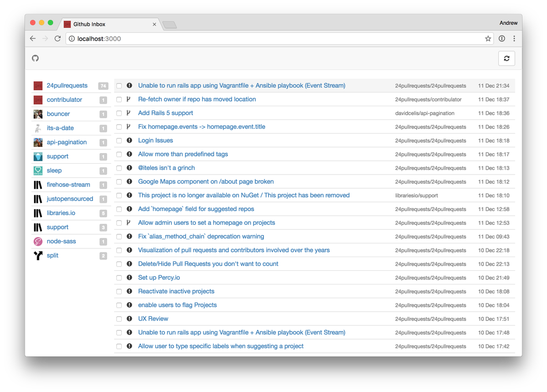Click the firehose-stream sidebar link
Viewport: 547px width, 392px height.
[x=68, y=185]
